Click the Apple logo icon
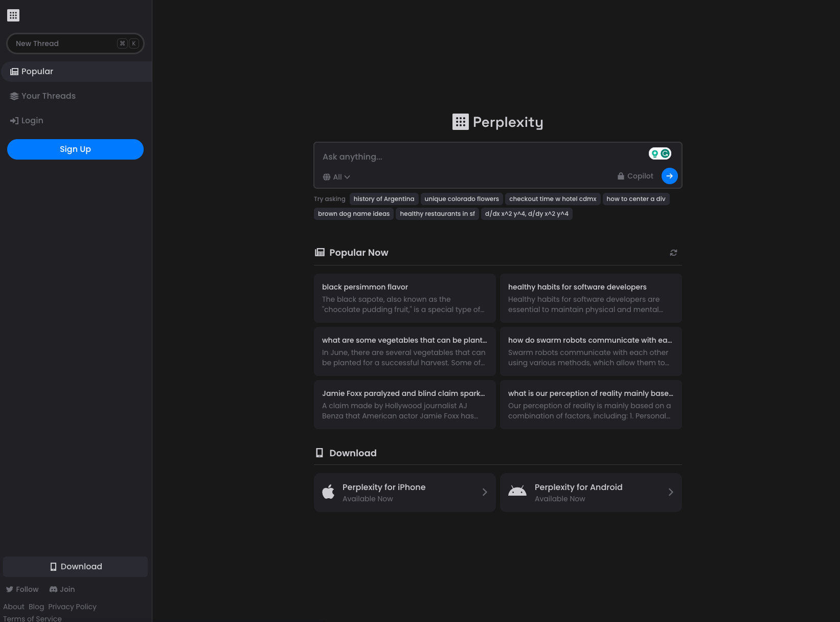This screenshot has height=622, width=840. [x=328, y=492]
